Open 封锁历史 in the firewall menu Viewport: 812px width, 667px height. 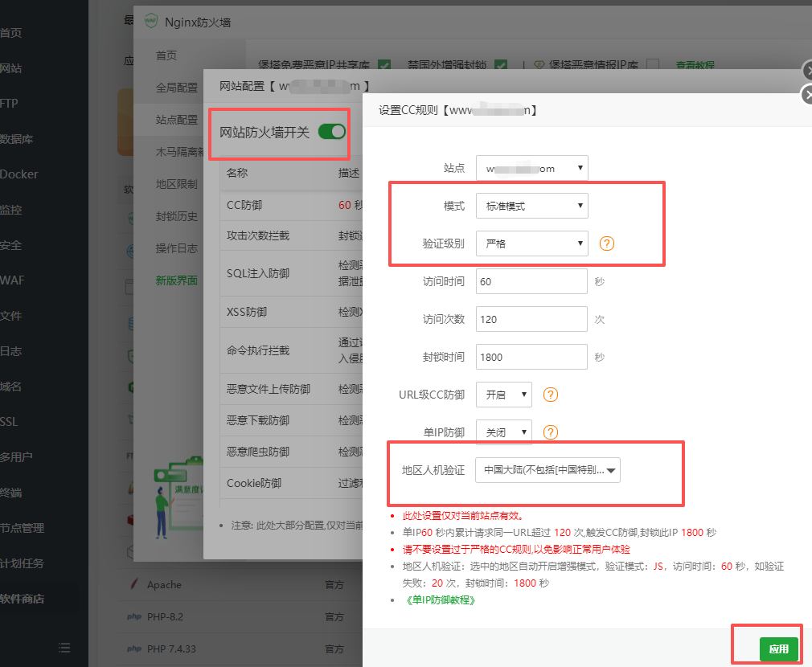click(176, 216)
